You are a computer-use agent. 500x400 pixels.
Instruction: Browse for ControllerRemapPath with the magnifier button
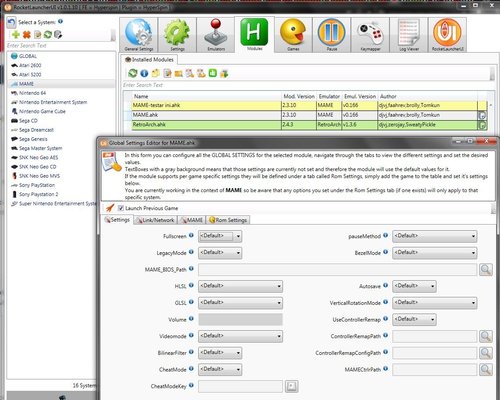[486, 336]
